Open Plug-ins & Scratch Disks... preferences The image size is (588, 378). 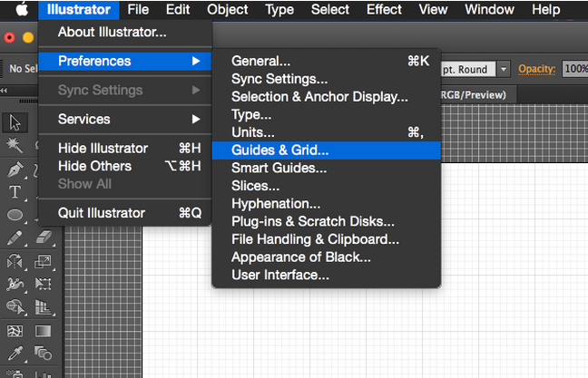[x=327, y=221]
